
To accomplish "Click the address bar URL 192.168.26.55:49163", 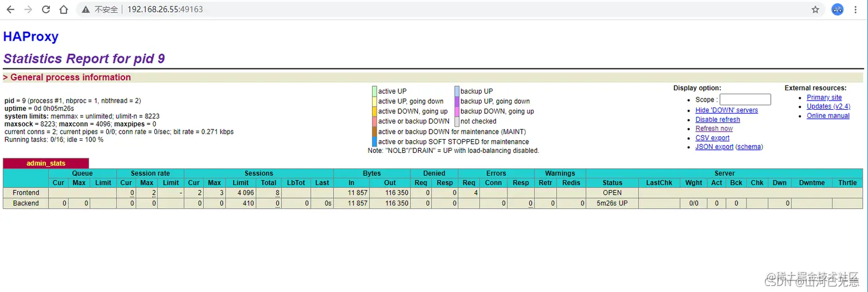I will (x=165, y=10).
